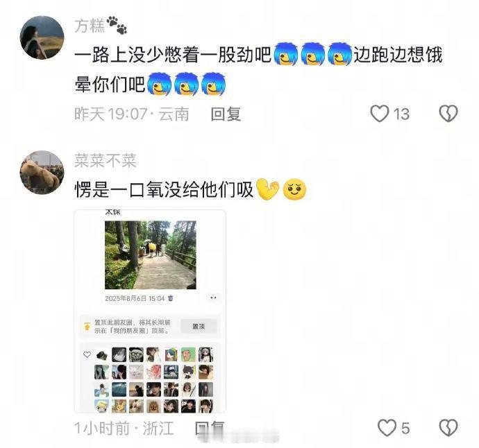Click the trash icon beside 2025年8月6日 date
Screen dimensions: 479x448
171,298
